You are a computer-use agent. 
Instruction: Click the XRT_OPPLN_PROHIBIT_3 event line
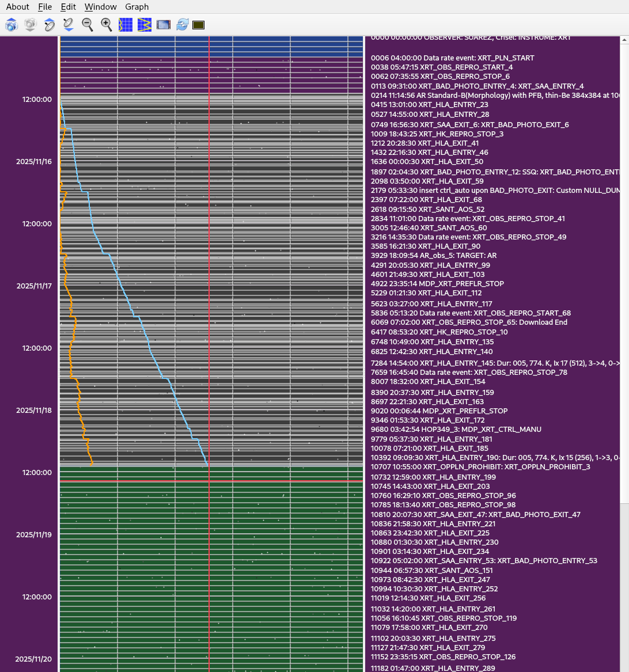tap(480, 467)
